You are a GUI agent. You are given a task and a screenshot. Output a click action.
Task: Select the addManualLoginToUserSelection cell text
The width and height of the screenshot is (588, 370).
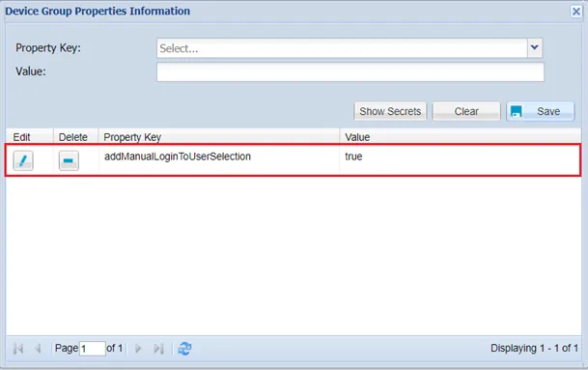pos(178,157)
